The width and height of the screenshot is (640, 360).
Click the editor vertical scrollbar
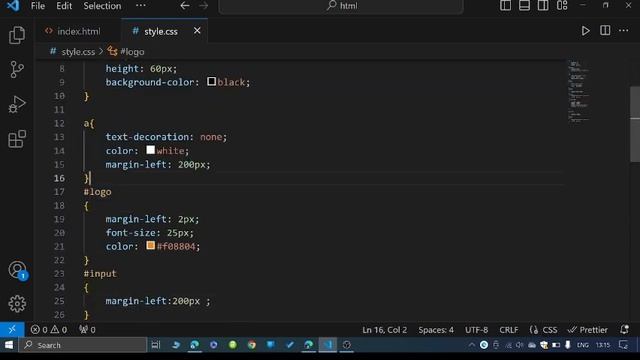pos(635,124)
